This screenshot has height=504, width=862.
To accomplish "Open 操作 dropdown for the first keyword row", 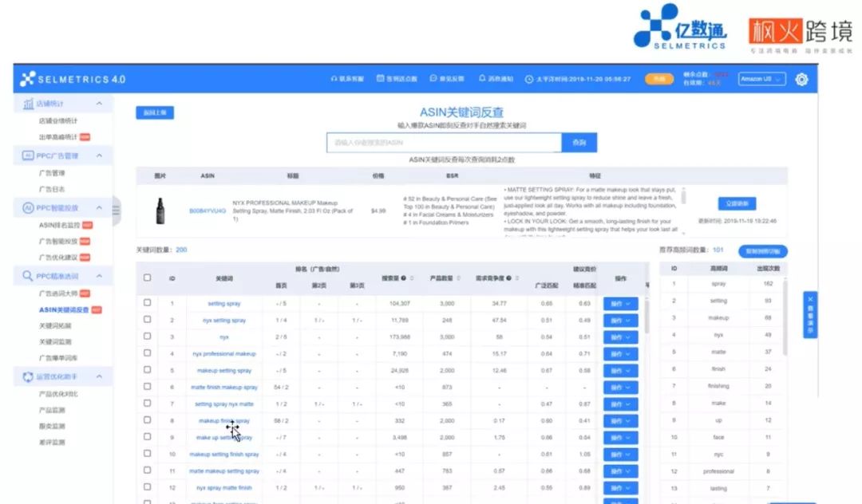I will pos(620,304).
